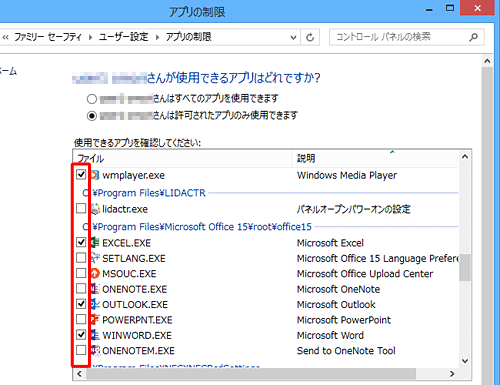Click the refresh icon beside address bar

coord(310,37)
